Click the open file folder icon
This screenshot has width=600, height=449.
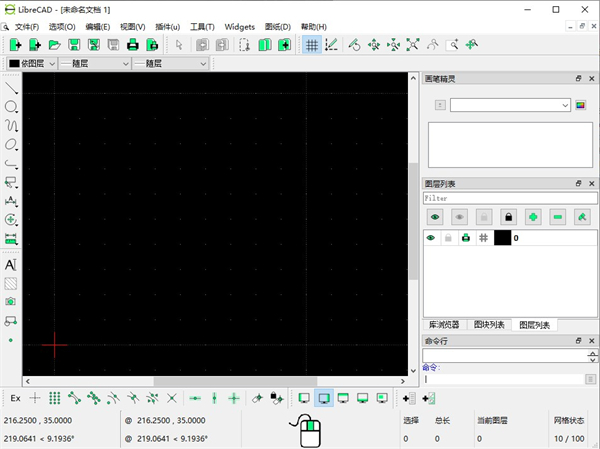point(54,45)
